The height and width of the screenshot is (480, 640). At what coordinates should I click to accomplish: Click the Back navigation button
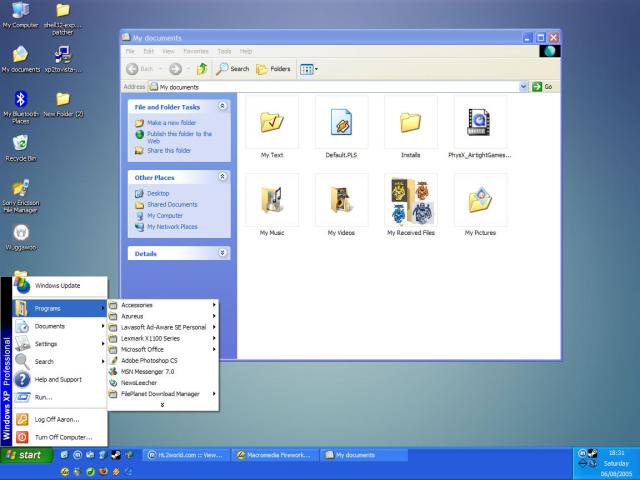(x=140, y=69)
